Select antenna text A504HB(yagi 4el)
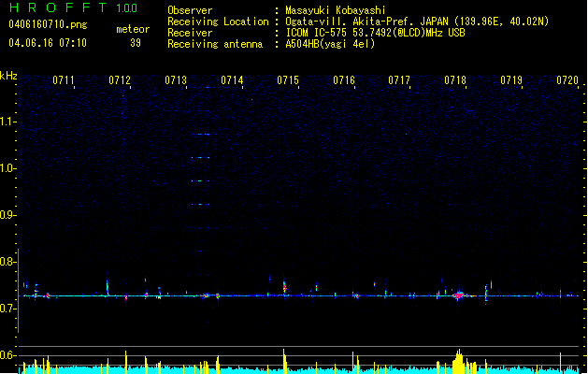The width and height of the screenshot is (588, 374). point(330,44)
